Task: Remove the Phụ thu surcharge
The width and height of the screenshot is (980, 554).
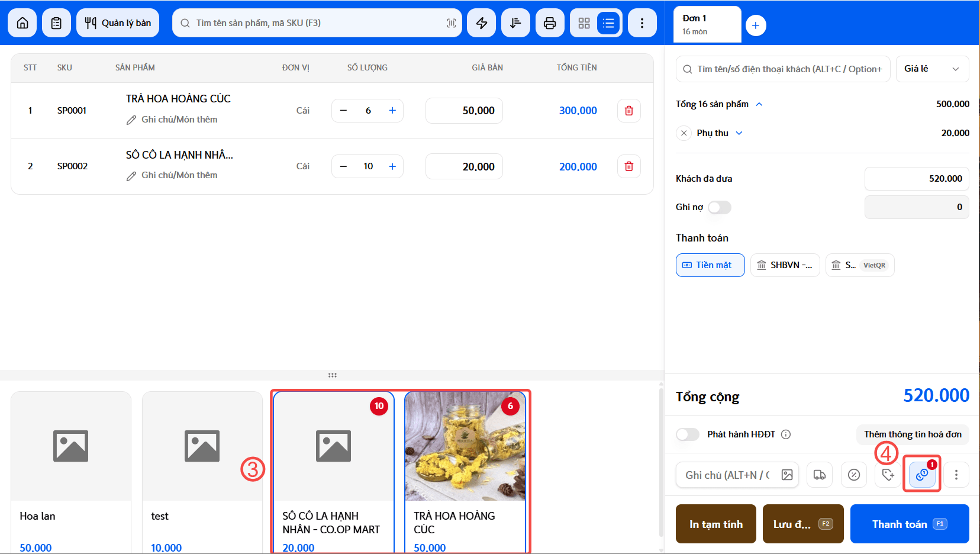Action: pos(684,133)
